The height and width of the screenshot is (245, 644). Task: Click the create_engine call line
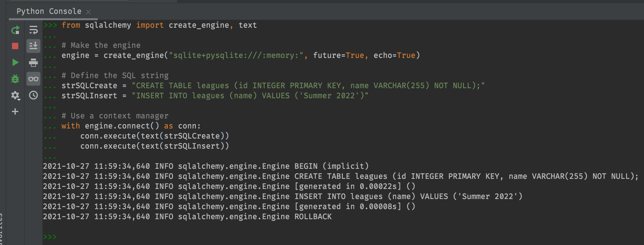click(x=240, y=55)
